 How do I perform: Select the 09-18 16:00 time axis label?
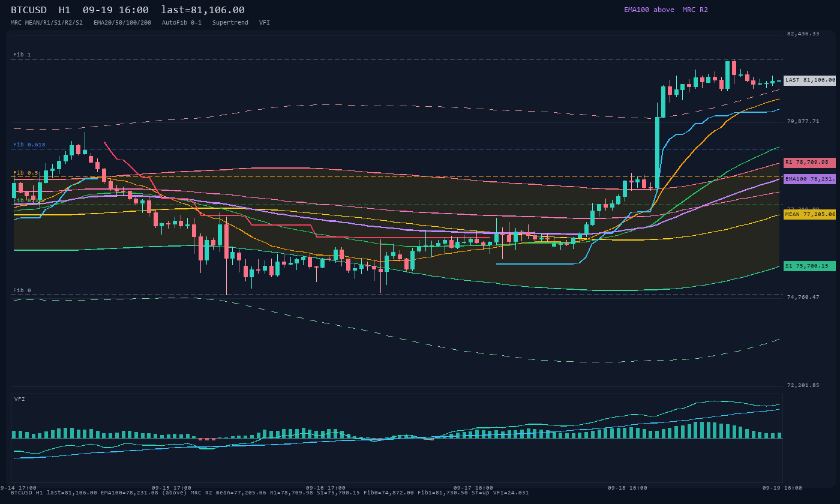628,488
